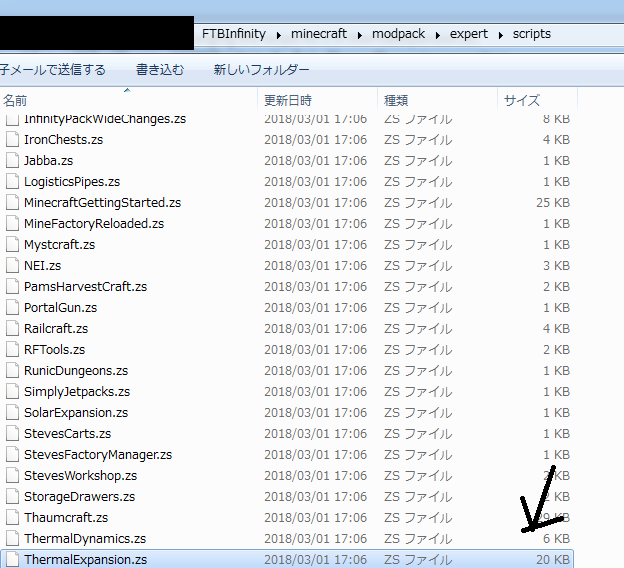
Task: Select file name SolarExpansion.zs
Action: click(x=76, y=413)
